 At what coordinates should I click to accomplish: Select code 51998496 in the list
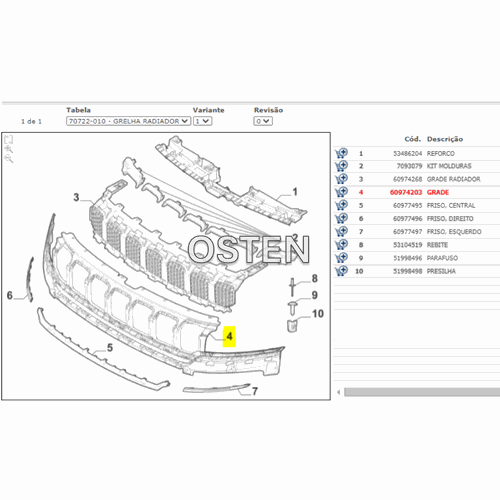click(x=407, y=258)
